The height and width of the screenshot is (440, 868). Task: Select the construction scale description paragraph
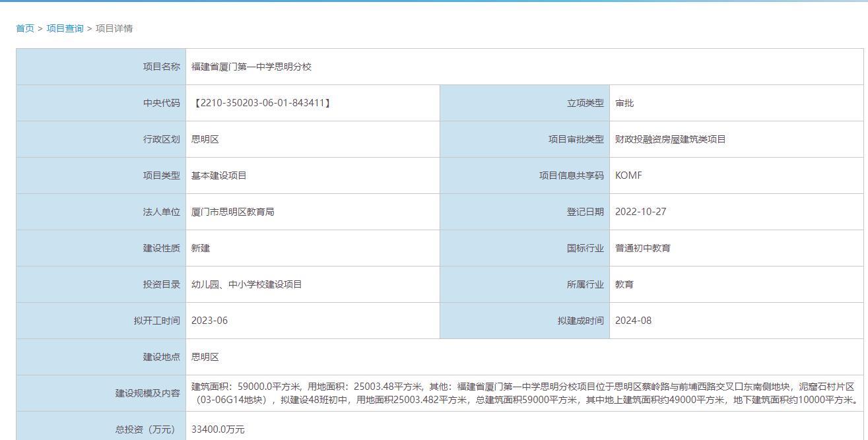(x=525, y=393)
